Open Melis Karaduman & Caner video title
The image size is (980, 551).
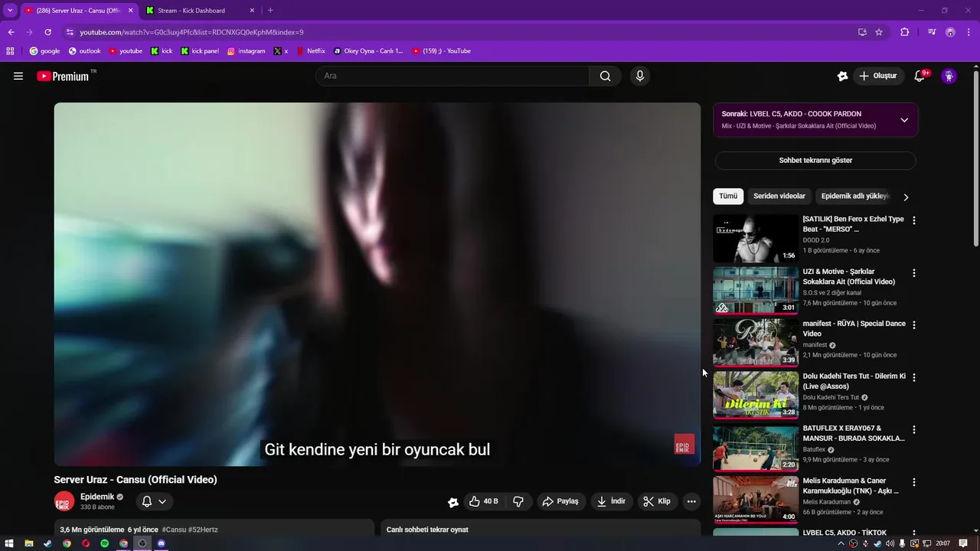851,486
